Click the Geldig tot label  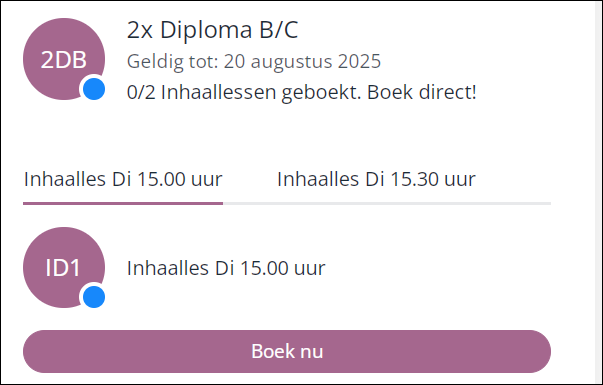[173, 62]
